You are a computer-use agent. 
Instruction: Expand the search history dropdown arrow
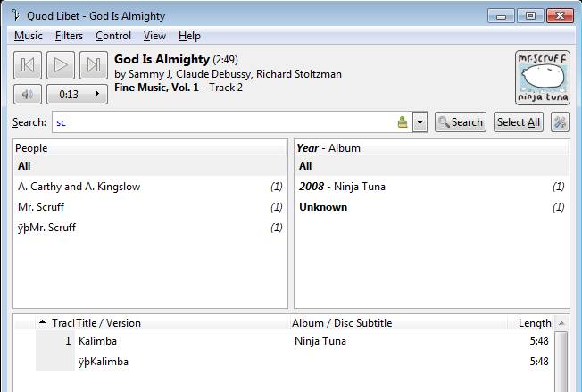pyautogui.click(x=420, y=122)
